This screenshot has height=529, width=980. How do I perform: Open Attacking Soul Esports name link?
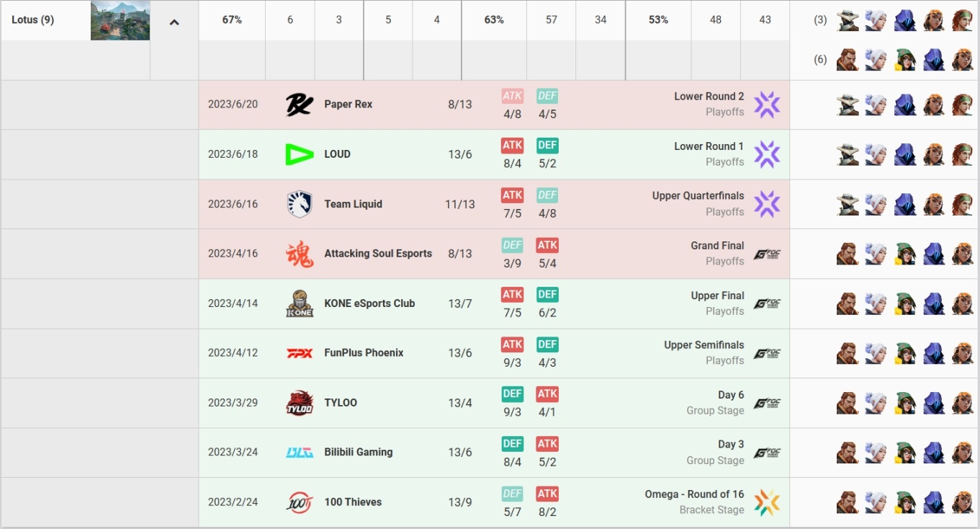[378, 254]
